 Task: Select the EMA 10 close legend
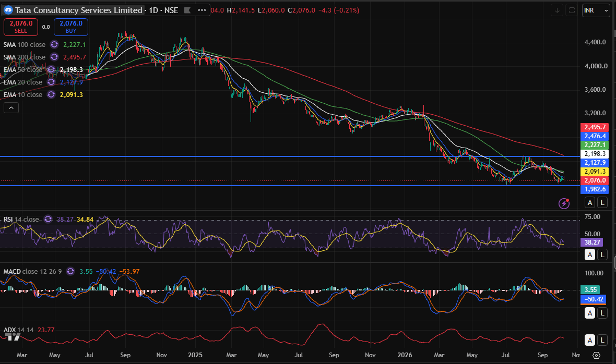pos(23,95)
